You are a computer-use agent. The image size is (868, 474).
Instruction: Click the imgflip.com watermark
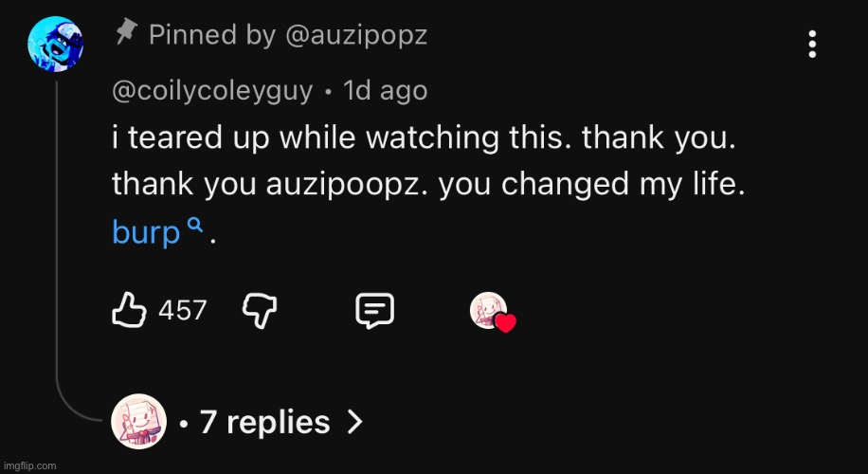(29, 465)
